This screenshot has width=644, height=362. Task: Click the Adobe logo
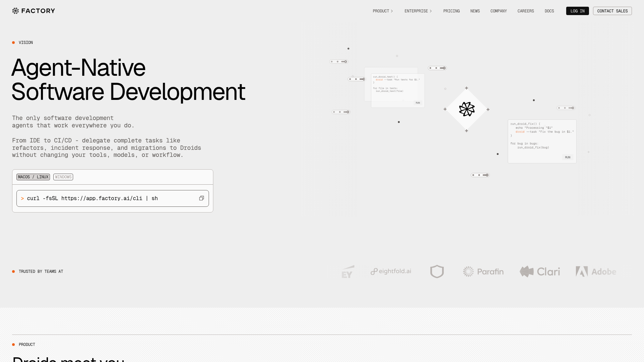596,271
